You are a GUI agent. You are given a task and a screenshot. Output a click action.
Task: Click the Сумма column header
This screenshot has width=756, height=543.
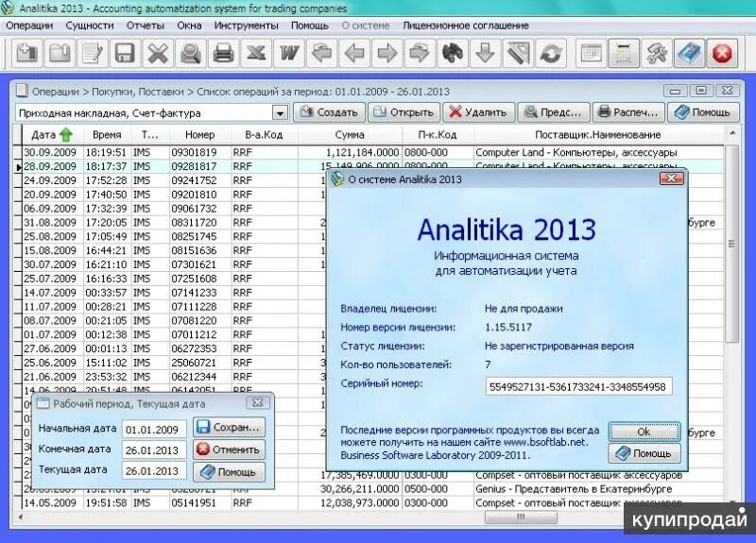(350, 135)
